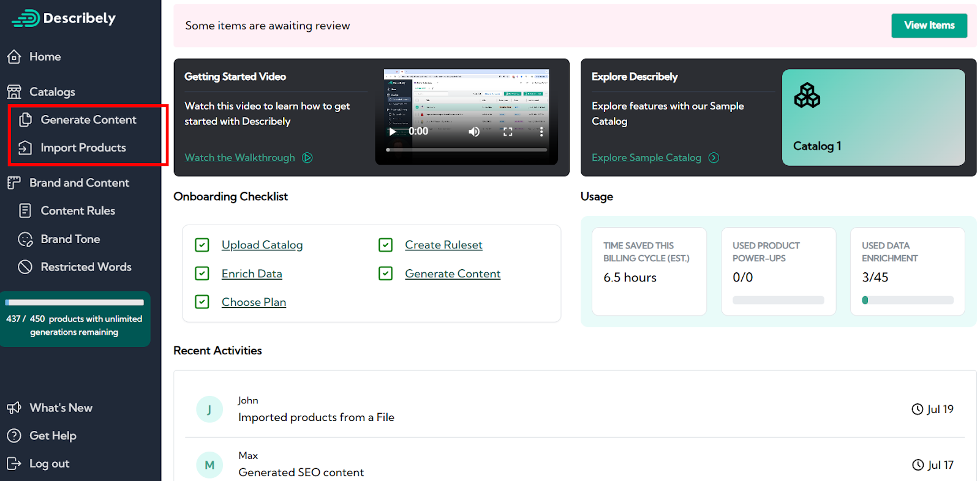Open the Enrich Data link
This screenshot has height=481, width=980.
click(252, 274)
